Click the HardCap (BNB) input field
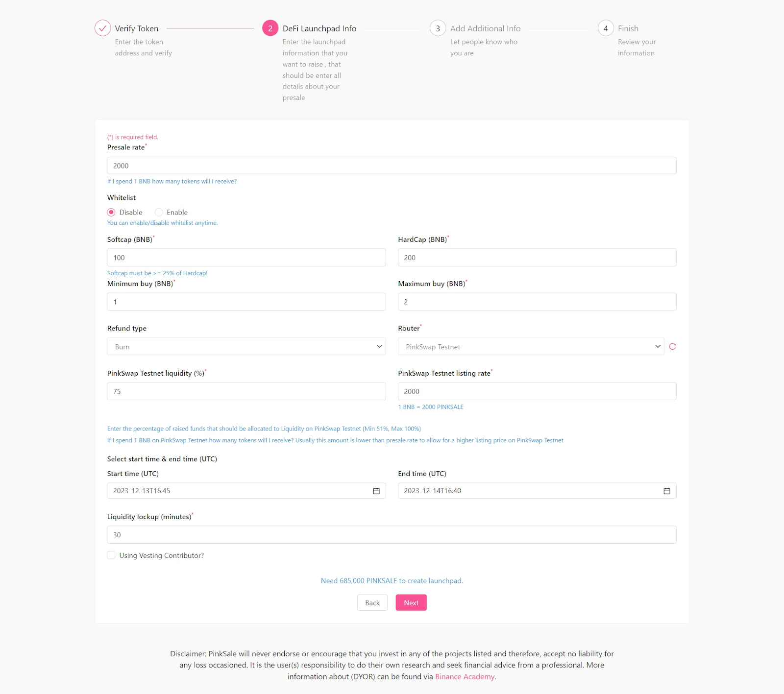784x694 pixels. coord(537,258)
